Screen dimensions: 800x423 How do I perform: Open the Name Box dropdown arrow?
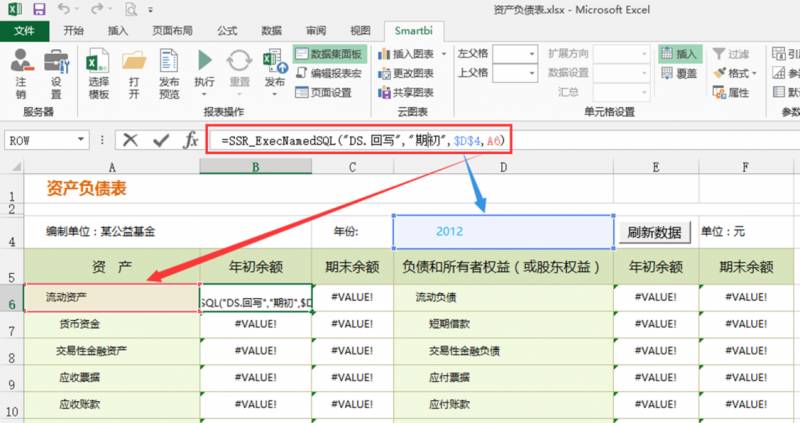pos(81,140)
